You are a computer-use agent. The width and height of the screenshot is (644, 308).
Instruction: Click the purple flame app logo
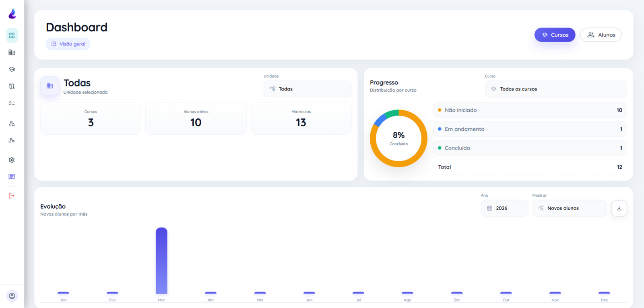[12, 14]
